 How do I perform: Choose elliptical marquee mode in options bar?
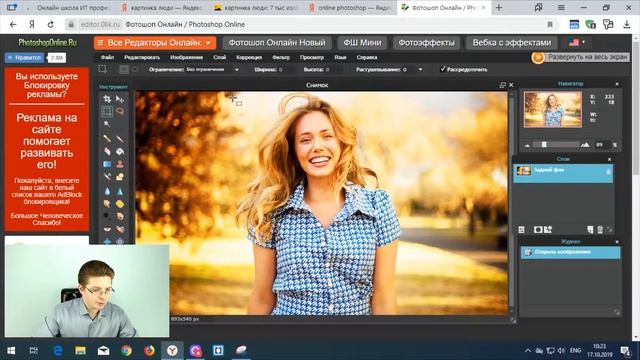135,69
